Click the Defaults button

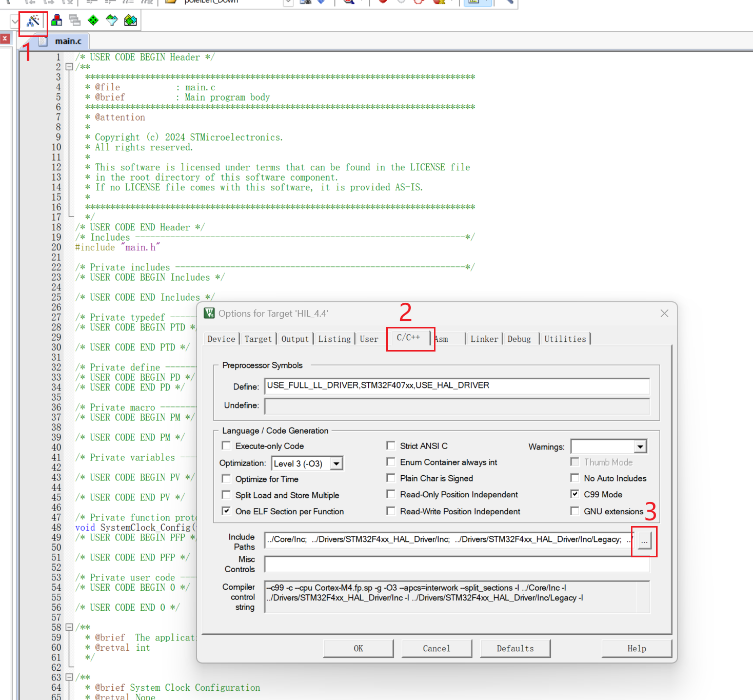click(515, 648)
